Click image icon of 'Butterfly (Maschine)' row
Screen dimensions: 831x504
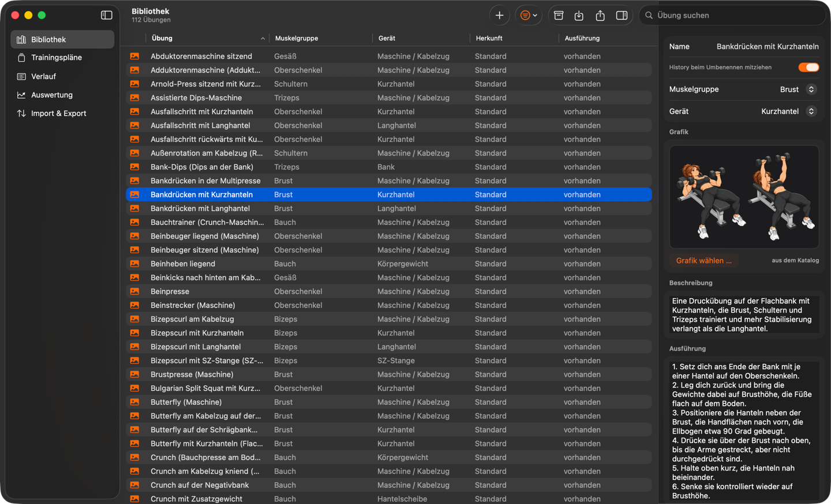pos(134,402)
